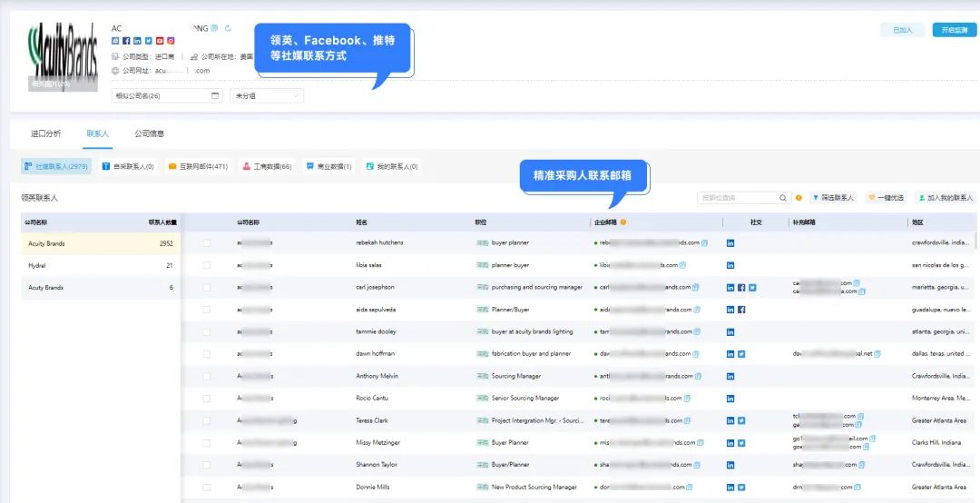The height and width of the screenshot is (503, 980).
Task: Click the 筛选联系人 filter button
Action: 834,197
